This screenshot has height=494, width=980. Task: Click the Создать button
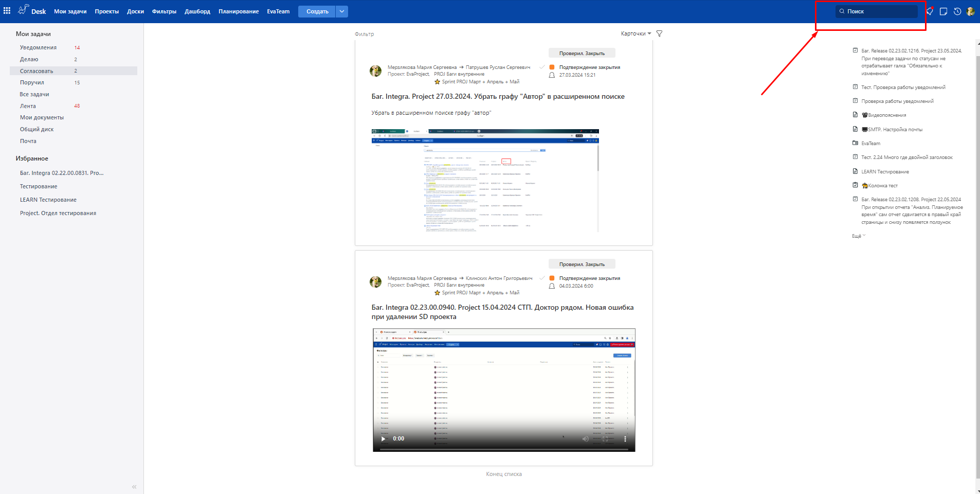coord(317,11)
